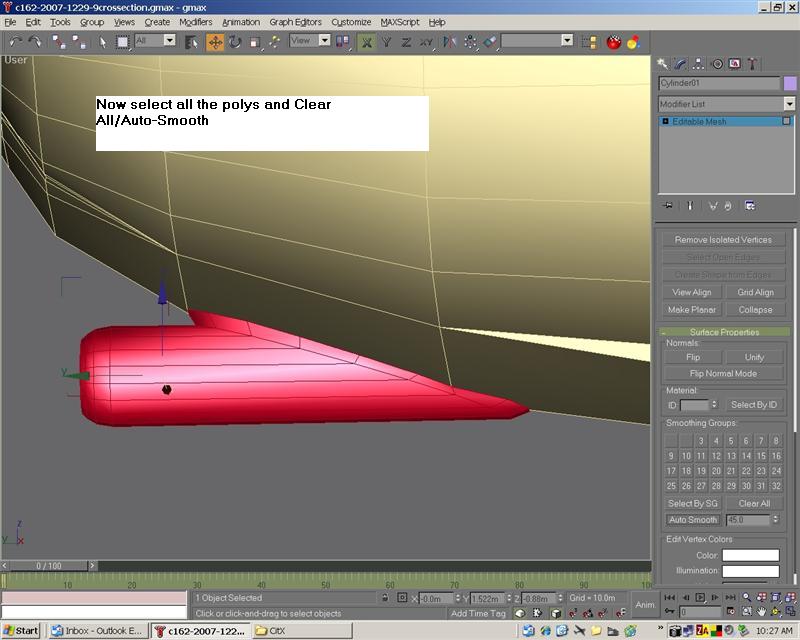The image size is (800, 640).
Task: Toggle Restrict to XY plane constraint
Action: [x=427, y=42]
